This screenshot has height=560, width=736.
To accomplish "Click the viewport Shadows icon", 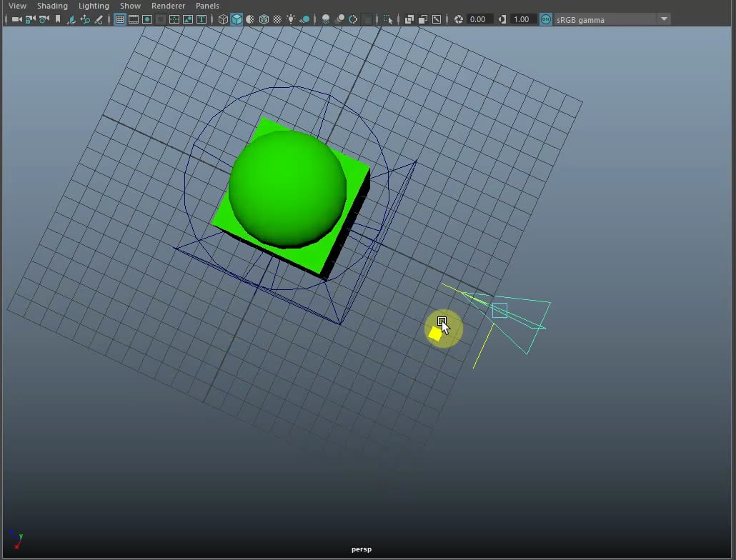I will [x=304, y=19].
